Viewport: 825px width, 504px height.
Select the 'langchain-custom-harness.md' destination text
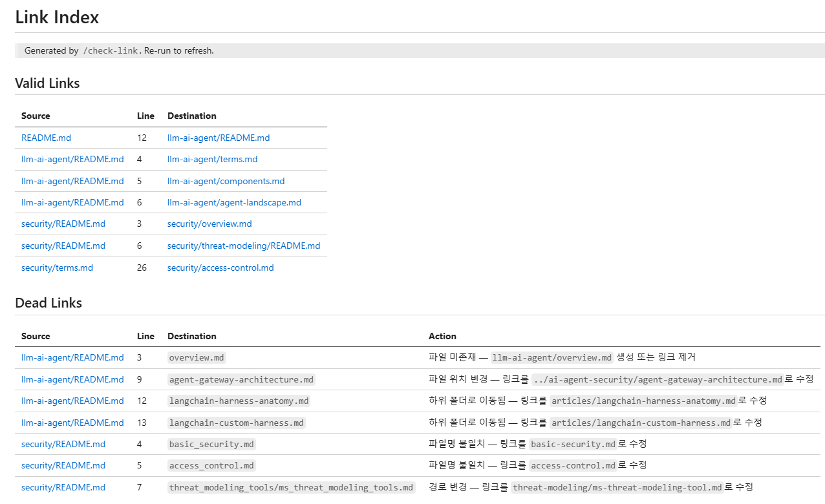click(237, 423)
